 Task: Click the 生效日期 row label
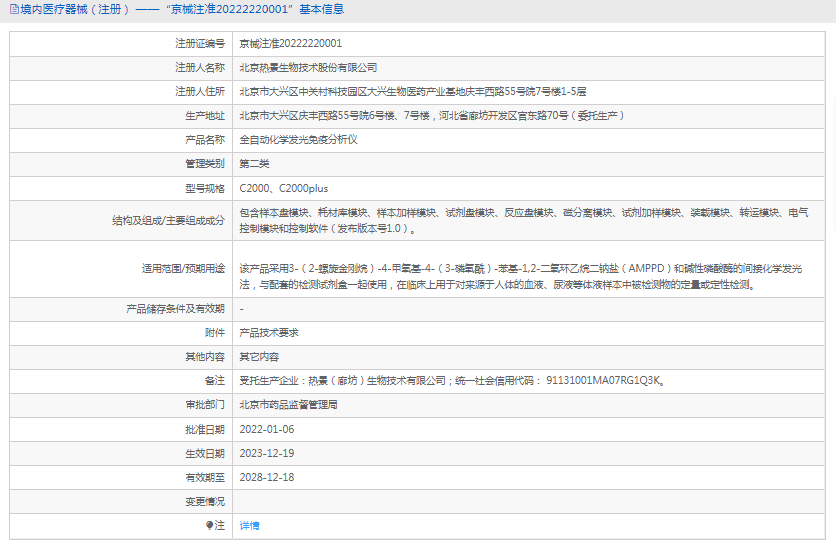(x=205, y=453)
